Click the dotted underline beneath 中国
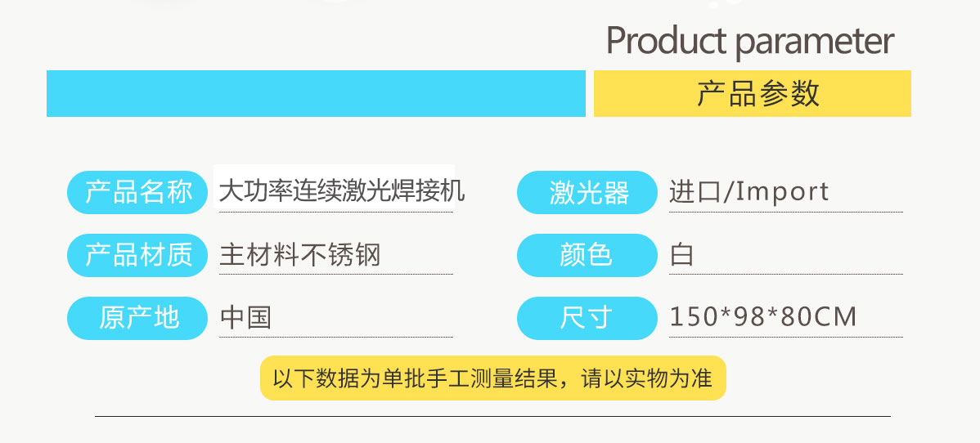 click(335, 337)
